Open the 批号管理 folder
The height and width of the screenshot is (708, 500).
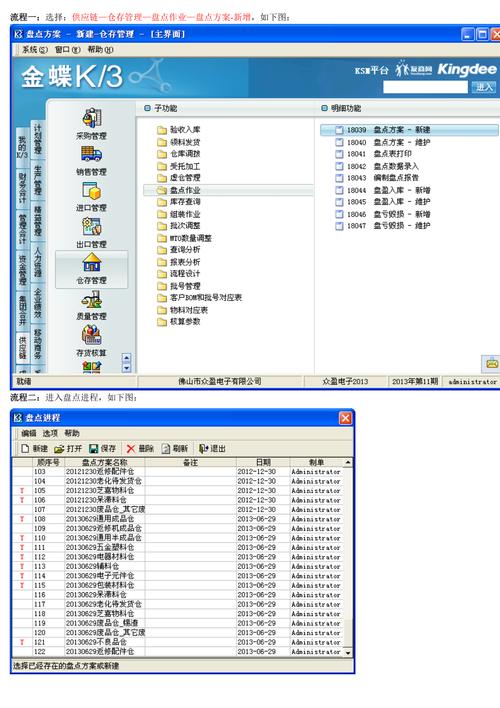click(179, 286)
